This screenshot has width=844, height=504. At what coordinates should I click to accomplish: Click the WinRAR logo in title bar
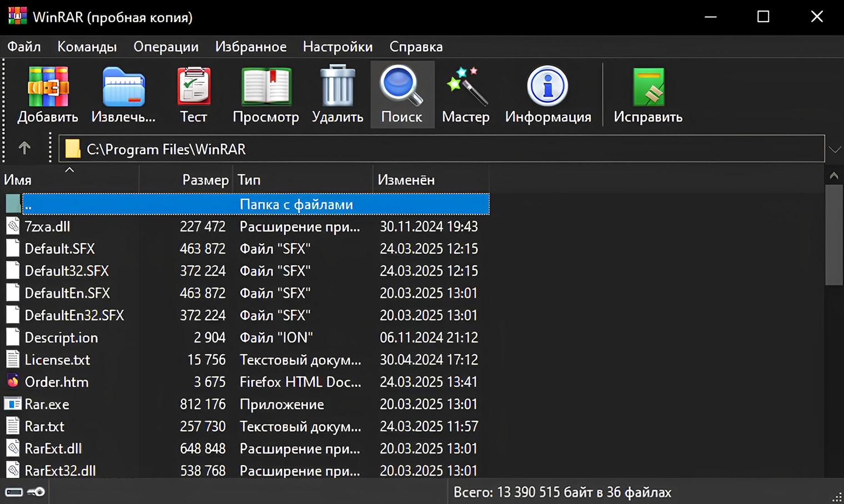pyautogui.click(x=17, y=16)
